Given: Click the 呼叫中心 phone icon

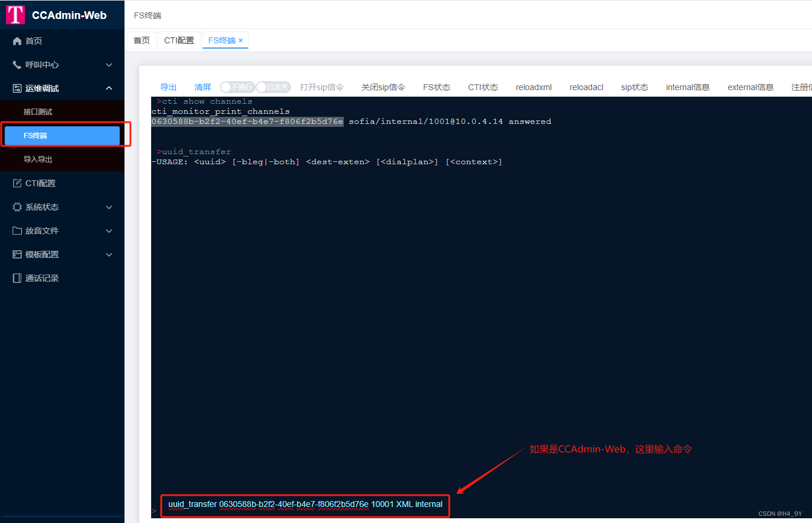Looking at the screenshot, I should coord(17,65).
